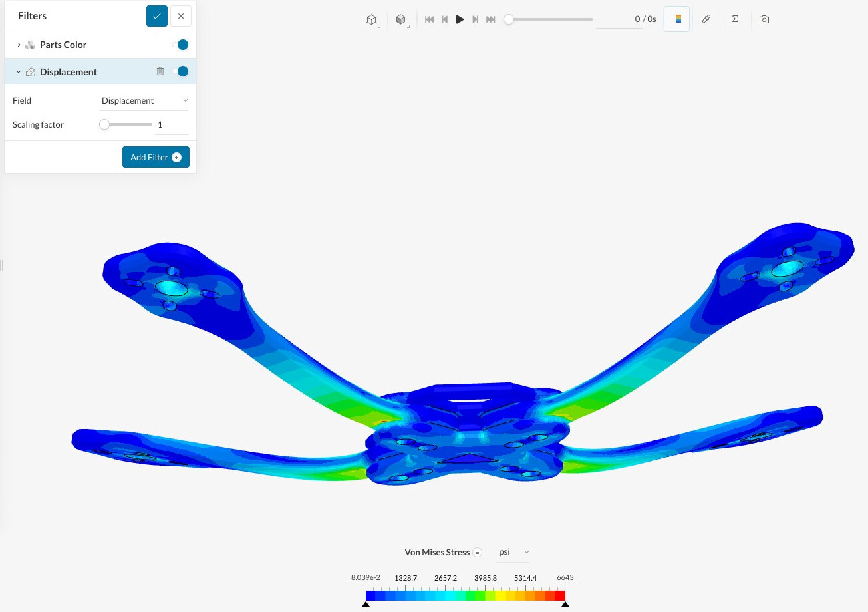Close the Filters panel

181,16
